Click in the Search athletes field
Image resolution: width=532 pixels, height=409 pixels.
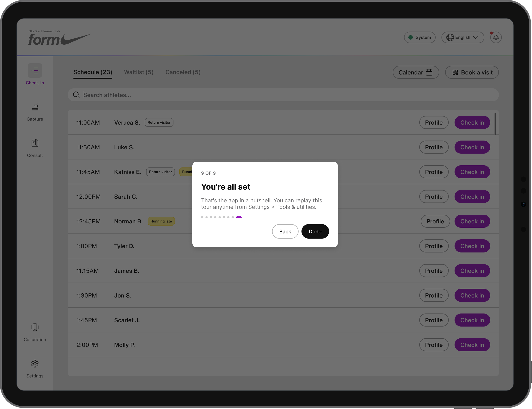[x=283, y=95]
